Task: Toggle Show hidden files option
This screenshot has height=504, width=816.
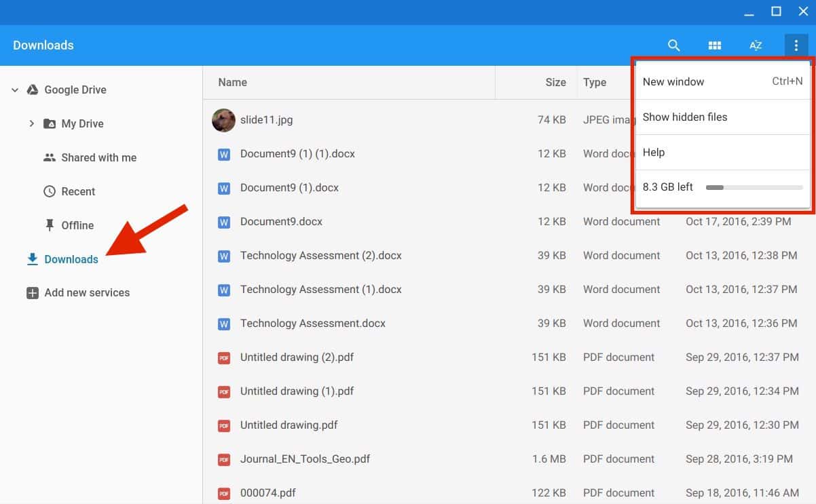Action: tap(684, 117)
